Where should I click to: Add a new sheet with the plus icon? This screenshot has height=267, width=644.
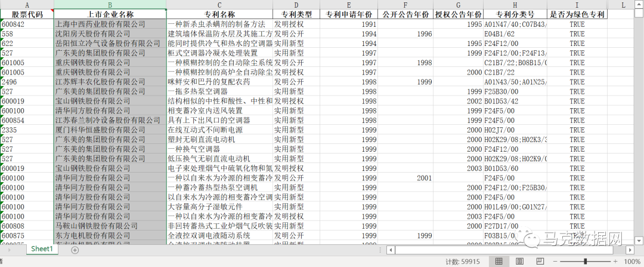(x=75, y=250)
